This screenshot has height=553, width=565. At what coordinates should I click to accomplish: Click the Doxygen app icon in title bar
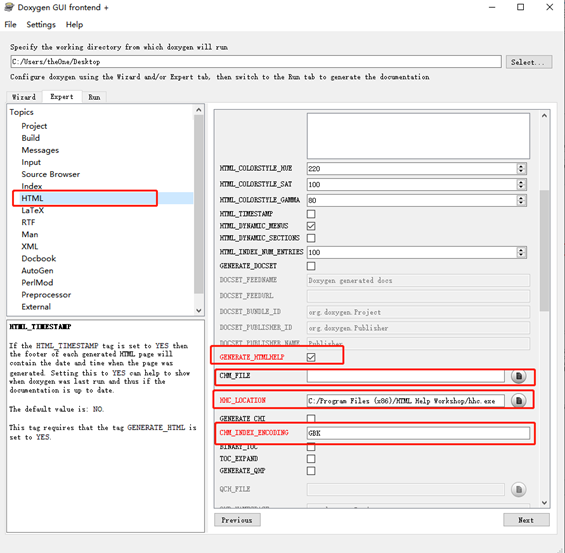[x=9, y=7]
